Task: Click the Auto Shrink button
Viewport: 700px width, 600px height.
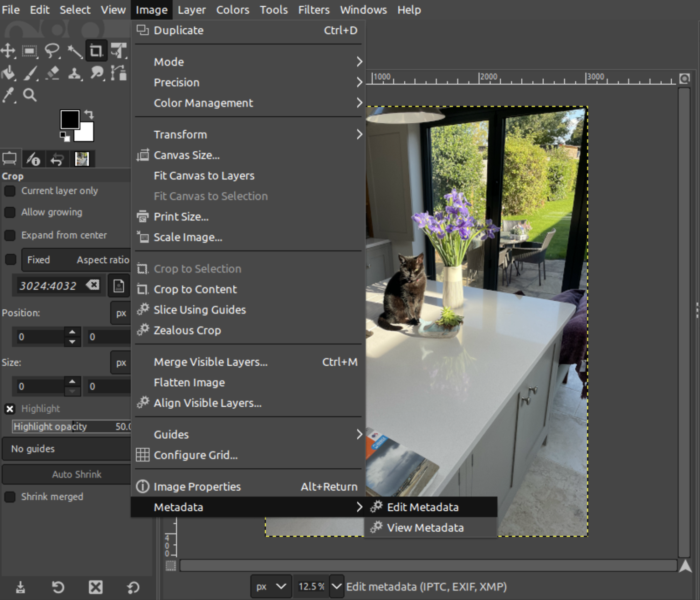Action: point(77,474)
